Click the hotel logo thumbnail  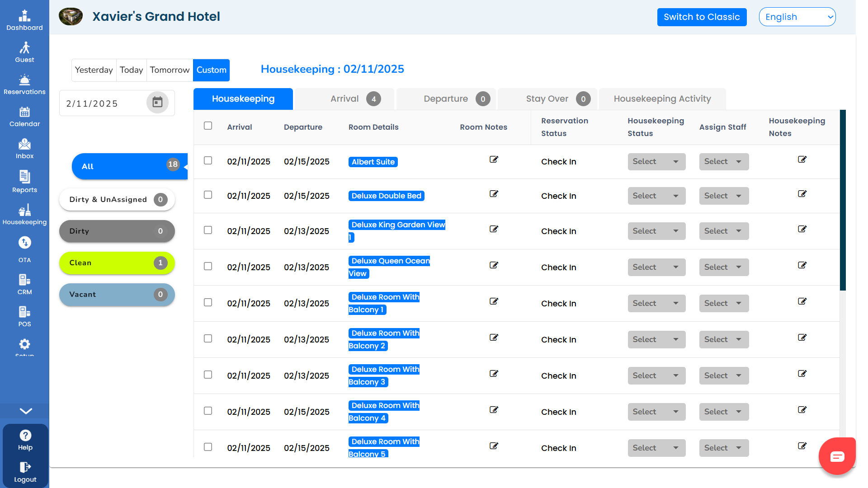(x=71, y=16)
